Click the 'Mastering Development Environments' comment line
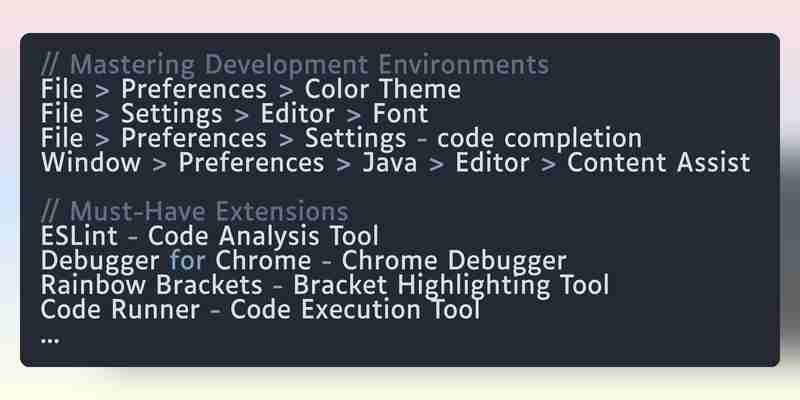Viewport: 800px width, 400px height. point(295,65)
